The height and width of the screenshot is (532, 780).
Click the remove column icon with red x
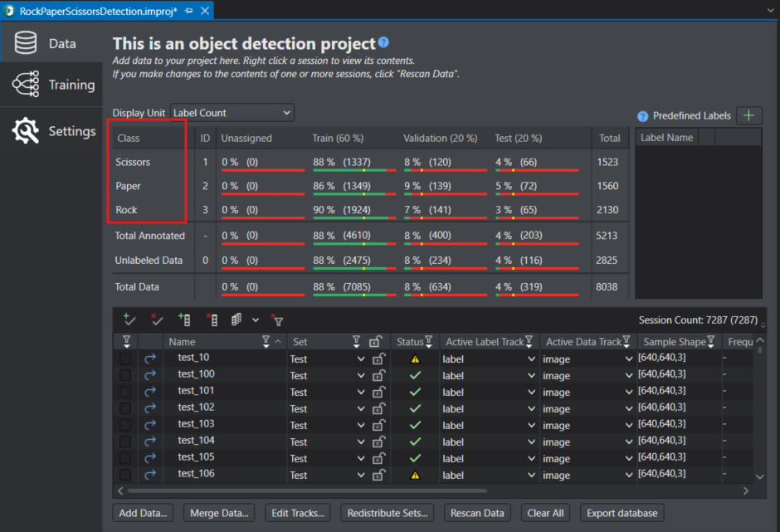211,320
